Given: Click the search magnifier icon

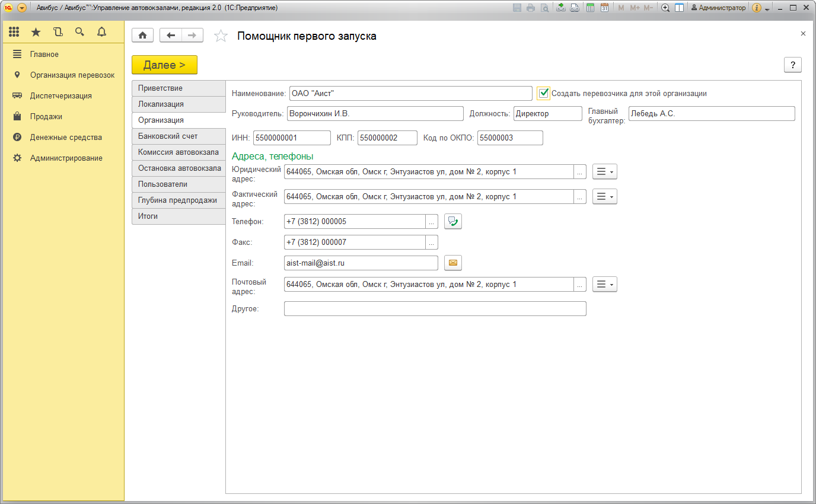Looking at the screenshot, I should [79, 32].
